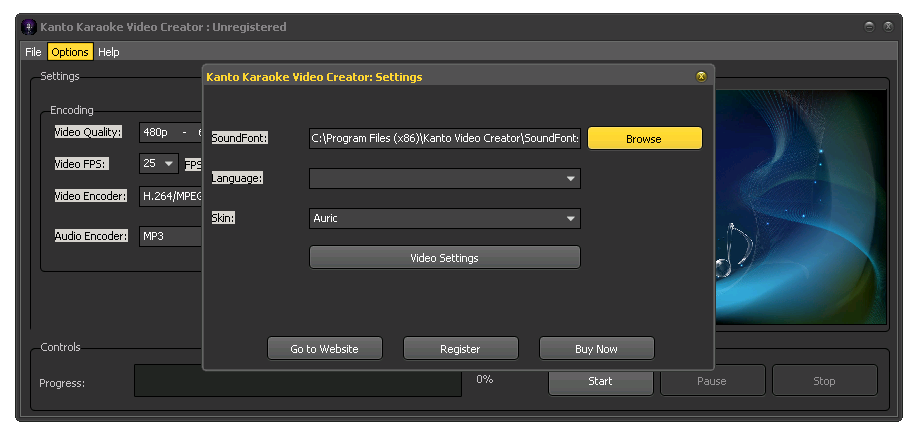Open the Audio Encoder dropdown showing MP3
The height and width of the screenshot is (444, 924).
pyautogui.click(x=171, y=236)
